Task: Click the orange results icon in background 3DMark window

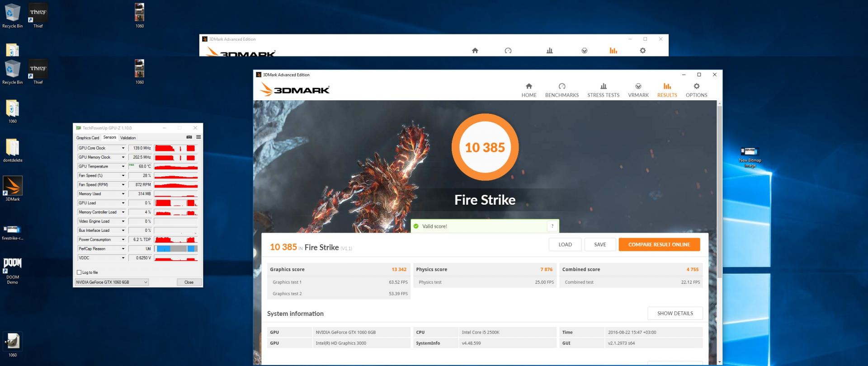Action: [x=613, y=51]
